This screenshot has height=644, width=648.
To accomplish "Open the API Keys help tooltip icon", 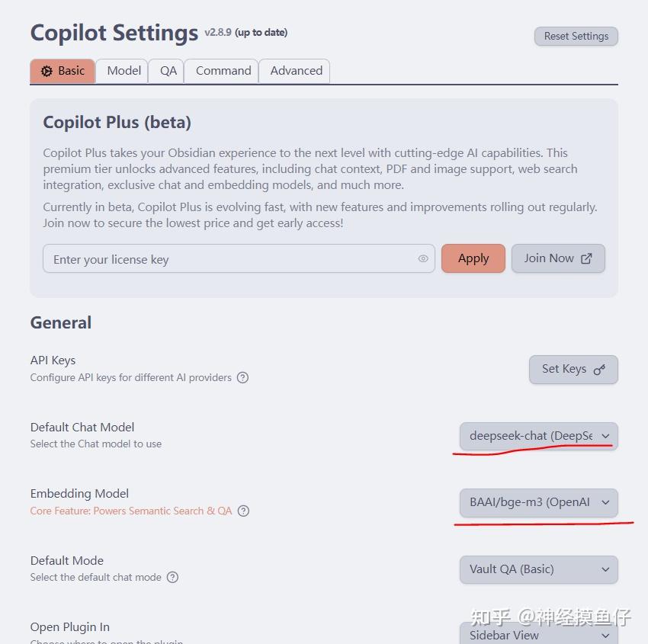I will pyautogui.click(x=242, y=377).
